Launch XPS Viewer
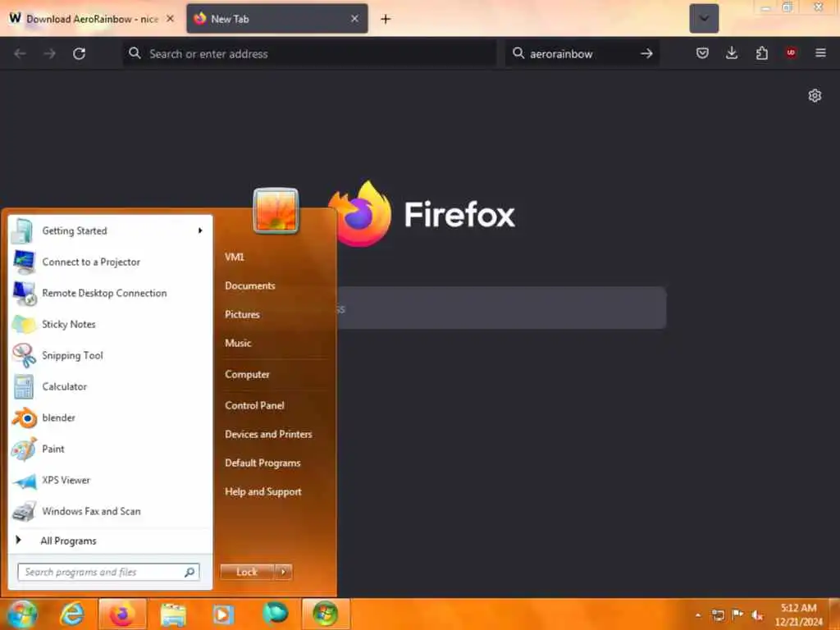 [111, 480]
